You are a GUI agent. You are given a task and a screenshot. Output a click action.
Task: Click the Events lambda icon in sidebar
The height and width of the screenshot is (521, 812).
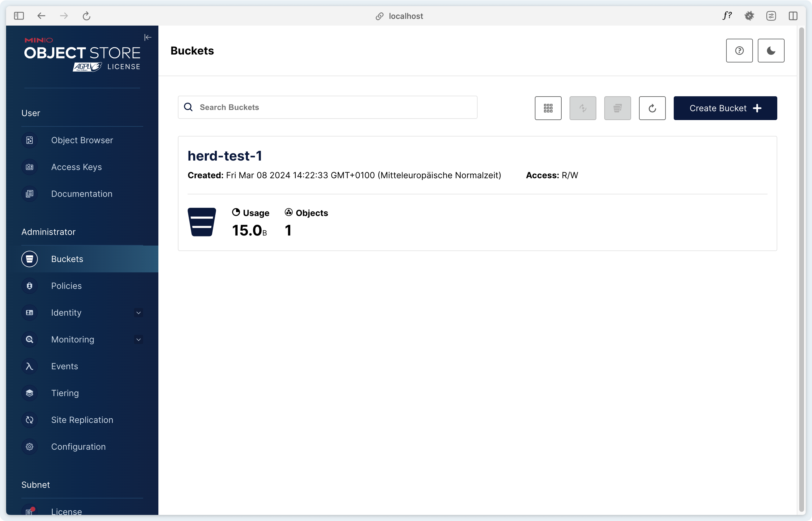(x=29, y=366)
